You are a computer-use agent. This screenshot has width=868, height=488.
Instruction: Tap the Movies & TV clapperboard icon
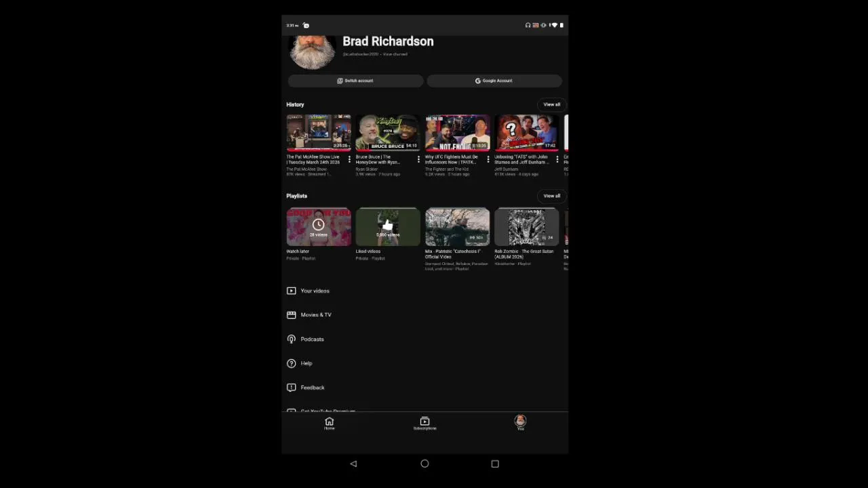pyautogui.click(x=291, y=314)
